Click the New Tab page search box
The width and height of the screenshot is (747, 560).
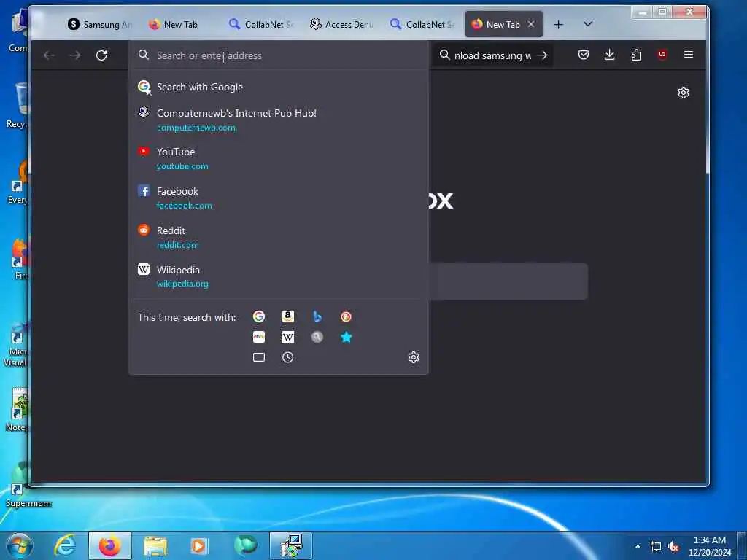(508, 281)
